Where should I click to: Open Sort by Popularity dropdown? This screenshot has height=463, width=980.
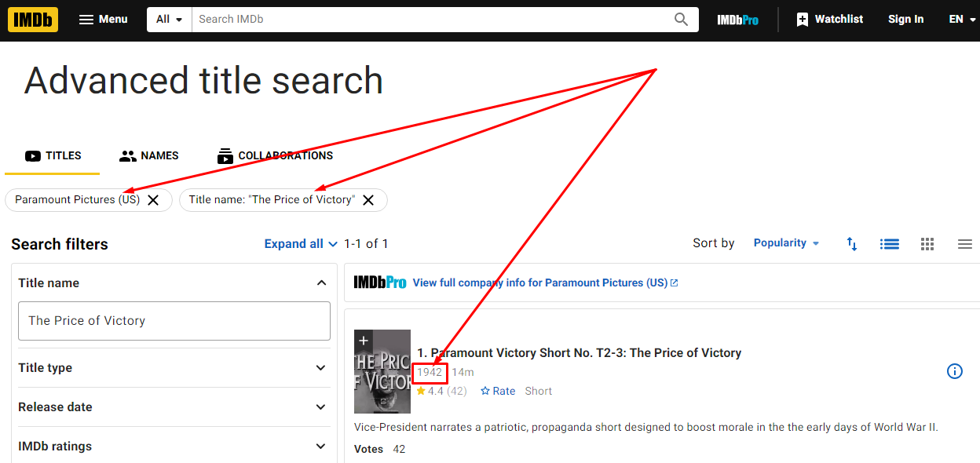(786, 243)
